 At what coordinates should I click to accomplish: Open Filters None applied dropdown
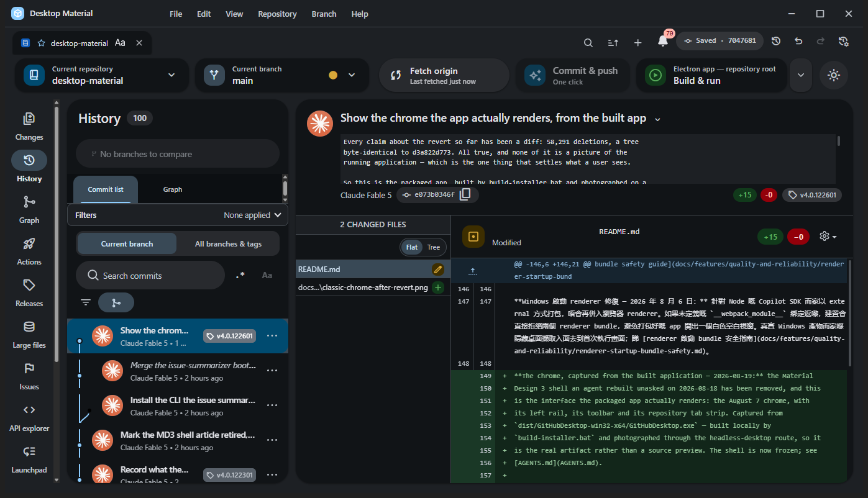pyautogui.click(x=178, y=215)
